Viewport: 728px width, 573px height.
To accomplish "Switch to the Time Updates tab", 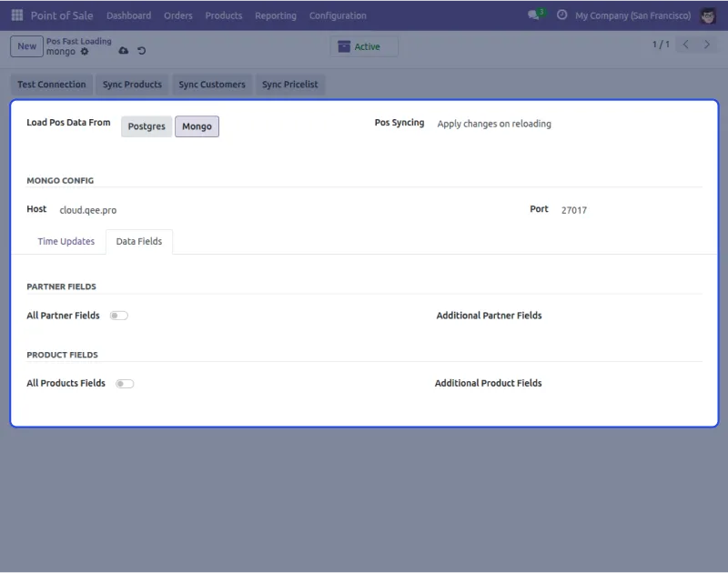I will click(x=66, y=242).
